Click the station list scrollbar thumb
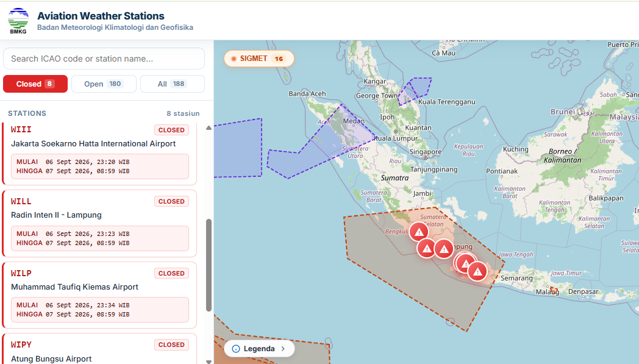This screenshot has height=364, width=639. click(209, 265)
